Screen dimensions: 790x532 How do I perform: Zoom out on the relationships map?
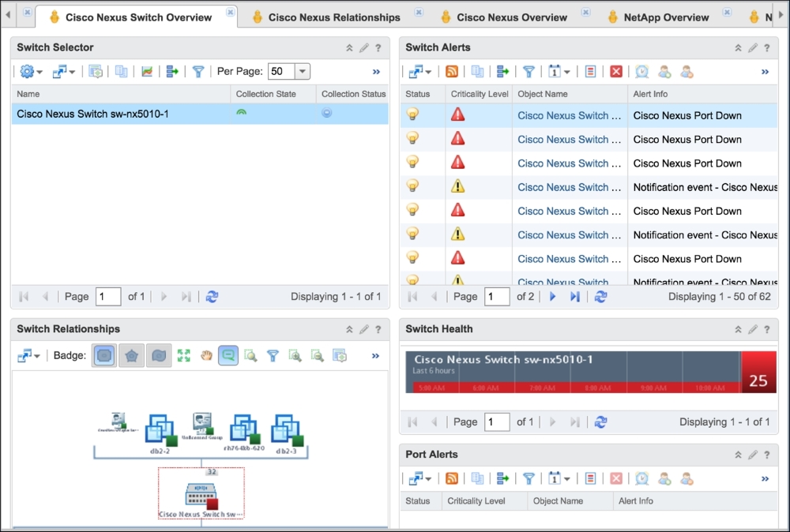pyautogui.click(x=318, y=356)
